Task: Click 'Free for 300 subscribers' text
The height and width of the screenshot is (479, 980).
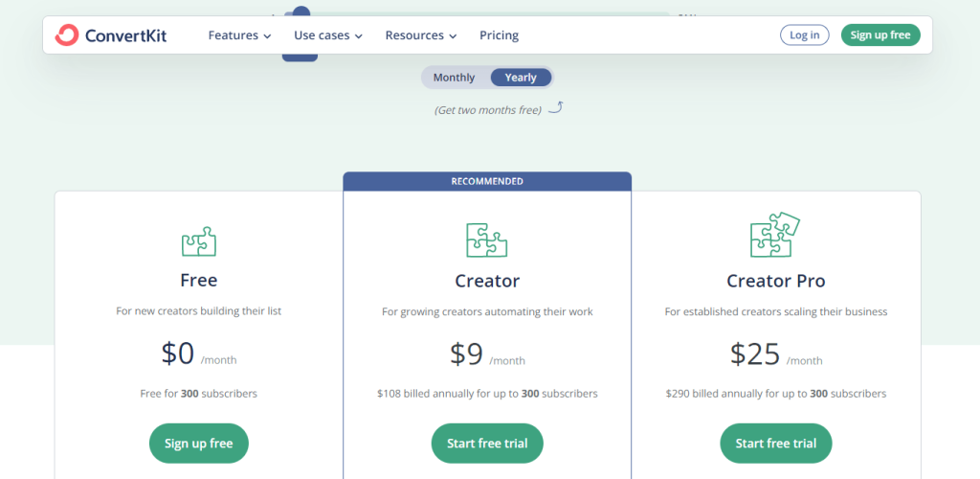Action: point(199,394)
